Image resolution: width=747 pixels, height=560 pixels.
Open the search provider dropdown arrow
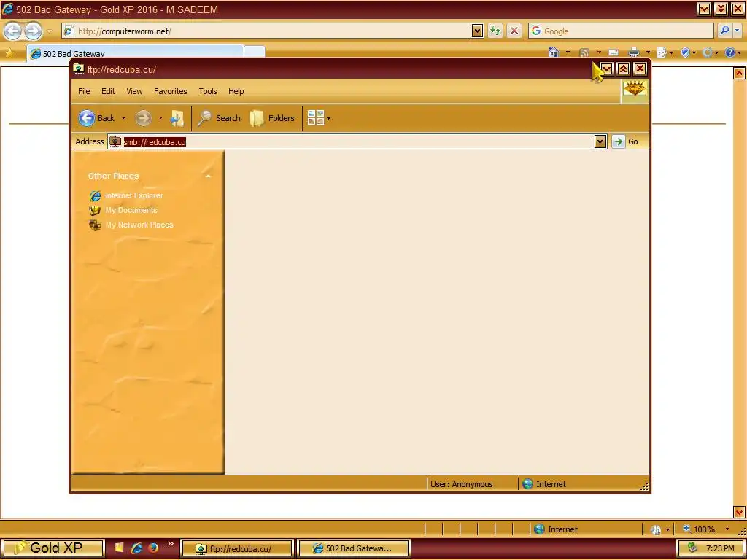pos(738,31)
